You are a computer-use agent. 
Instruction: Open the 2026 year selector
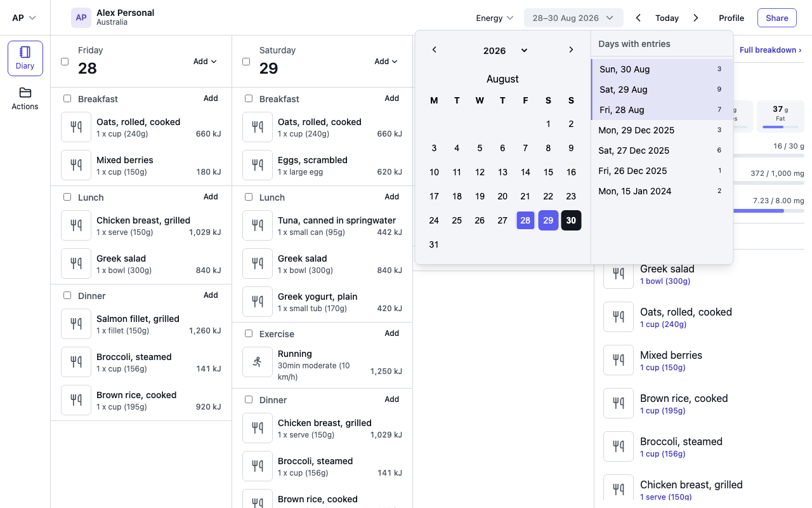[505, 51]
